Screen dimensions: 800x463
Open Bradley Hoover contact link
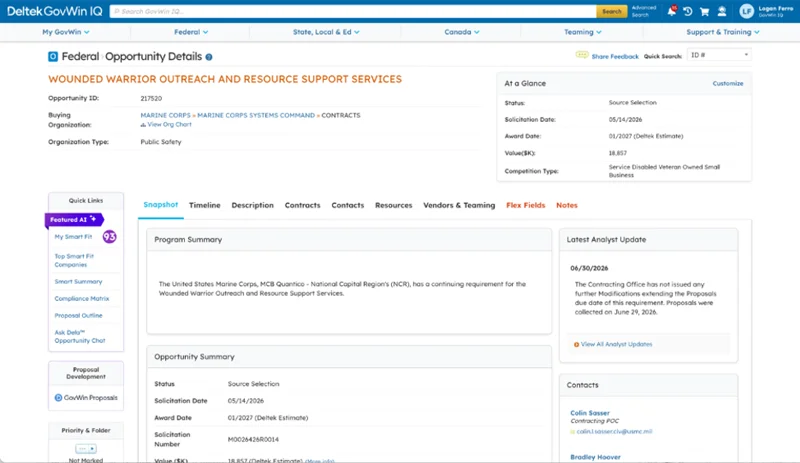tap(595, 457)
